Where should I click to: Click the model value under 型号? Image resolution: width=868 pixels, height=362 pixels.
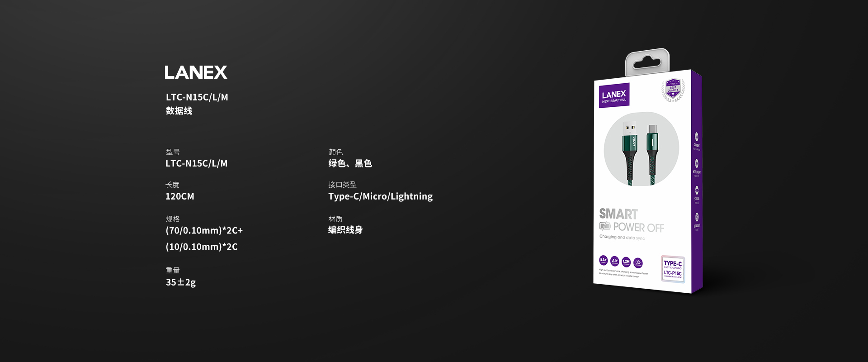[196, 163]
